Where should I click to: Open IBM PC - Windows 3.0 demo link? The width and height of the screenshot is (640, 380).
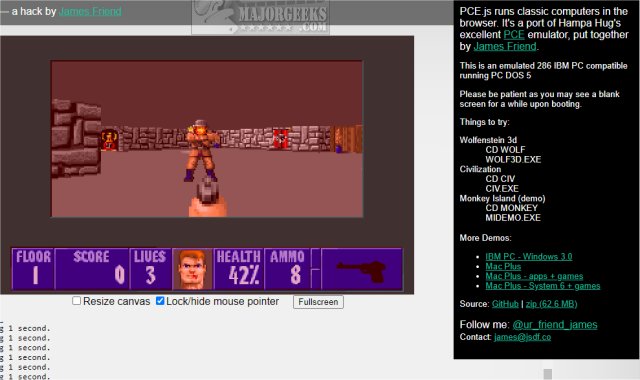click(x=529, y=257)
